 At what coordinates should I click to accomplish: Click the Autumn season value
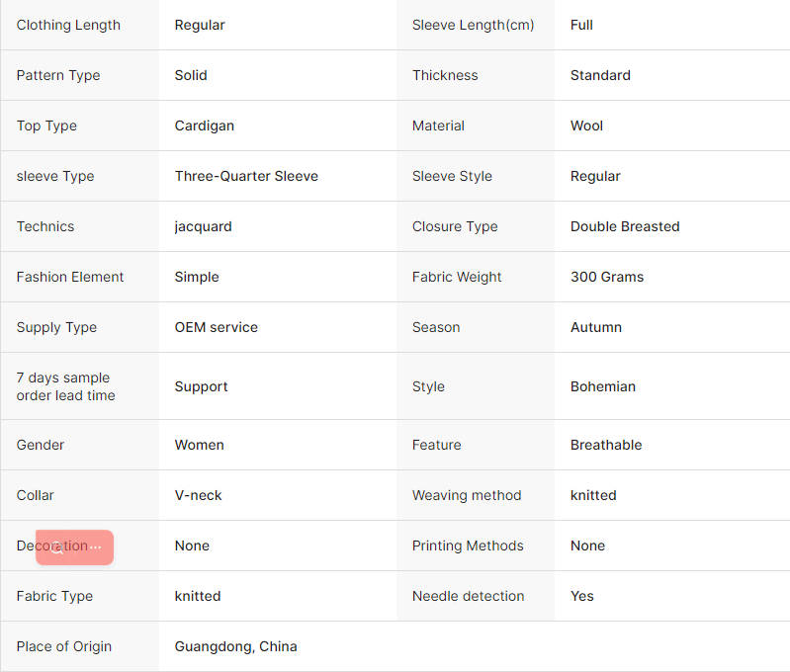(x=596, y=327)
